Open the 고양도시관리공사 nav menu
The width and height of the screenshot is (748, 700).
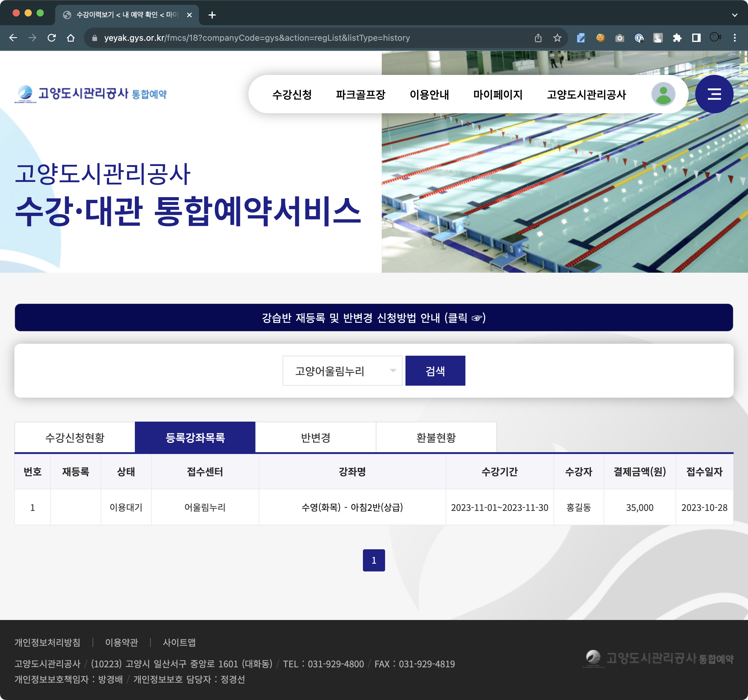click(586, 94)
